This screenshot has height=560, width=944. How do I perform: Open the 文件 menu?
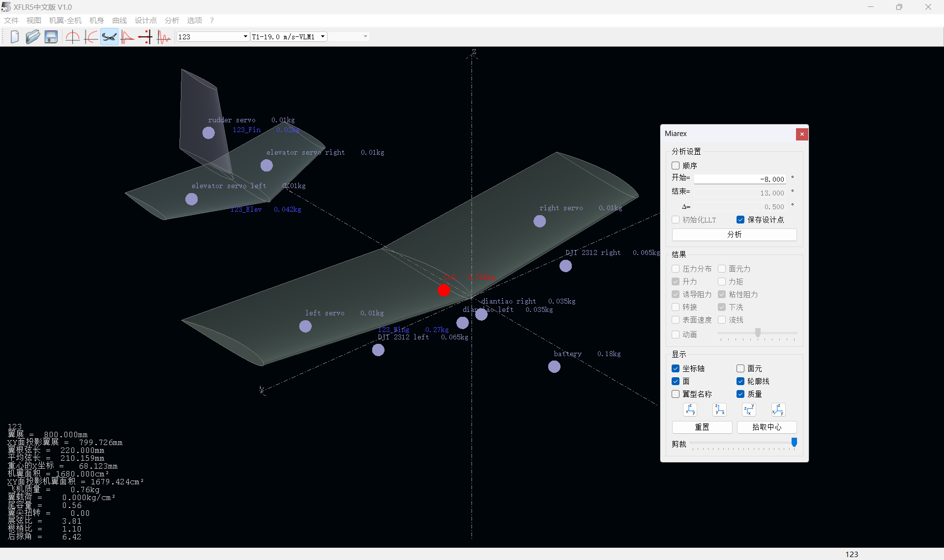pyautogui.click(x=11, y=20)
